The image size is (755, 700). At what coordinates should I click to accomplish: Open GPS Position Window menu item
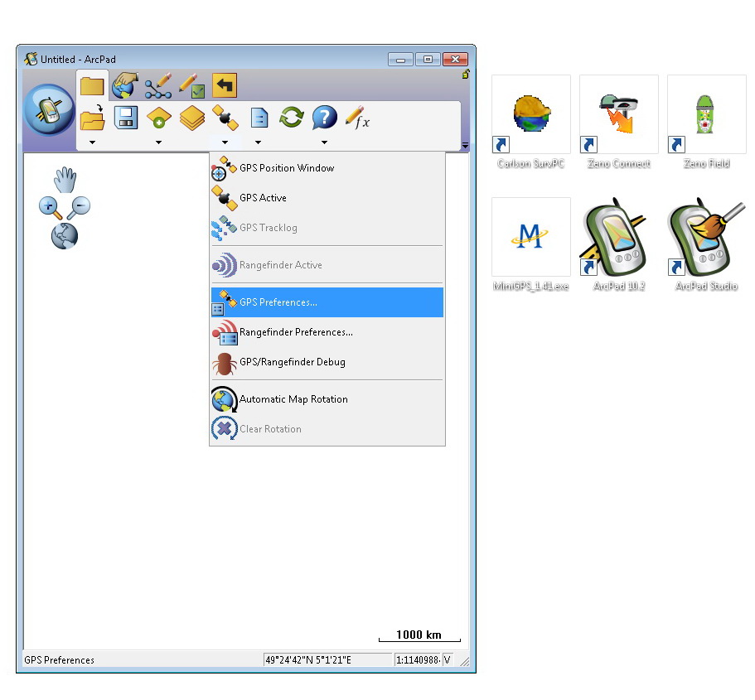pos(327,168)
